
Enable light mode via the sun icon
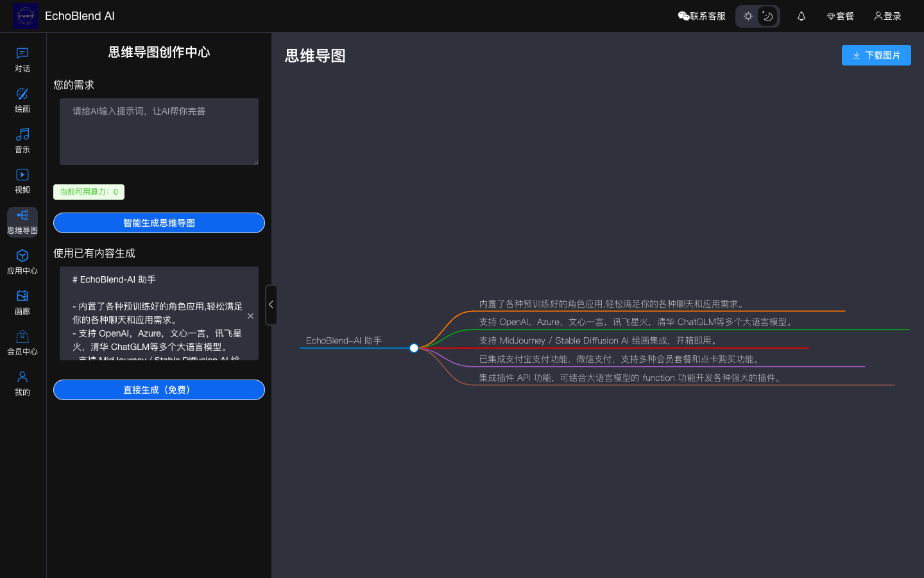pos(748,16)
